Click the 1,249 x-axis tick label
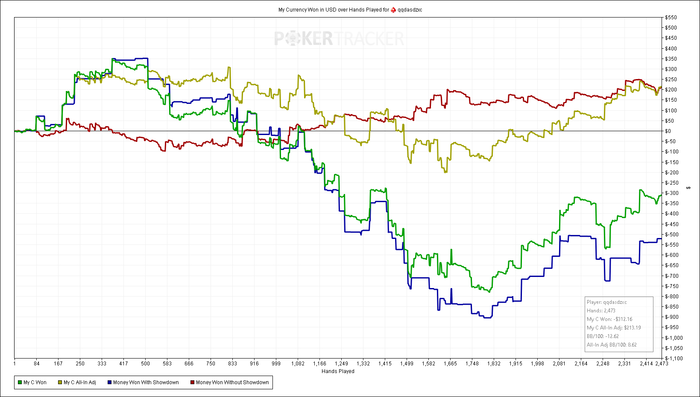This screenshot has width=700, height=397. [x=342, y=364]
